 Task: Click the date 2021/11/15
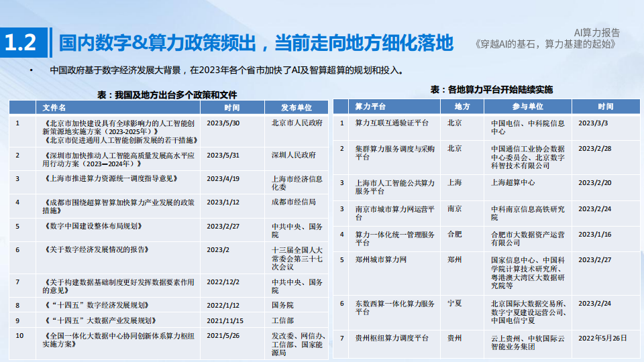click(225, 321)
